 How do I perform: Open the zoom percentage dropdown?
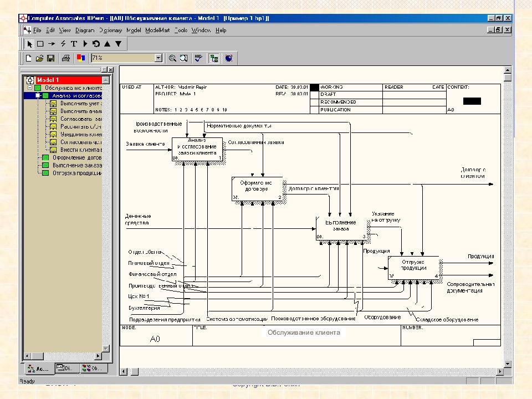coord(158,58)
